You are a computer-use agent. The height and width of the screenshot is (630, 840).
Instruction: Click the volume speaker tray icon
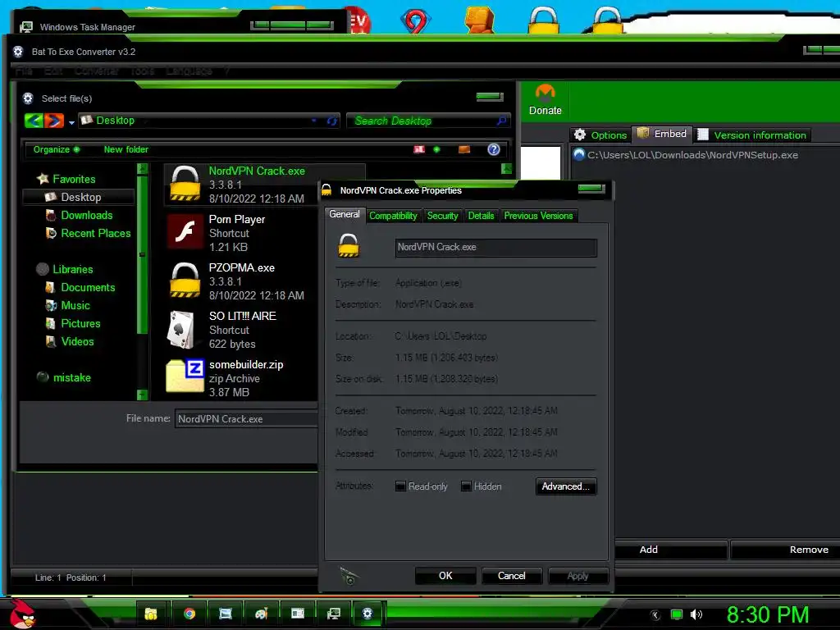(696, 614)
